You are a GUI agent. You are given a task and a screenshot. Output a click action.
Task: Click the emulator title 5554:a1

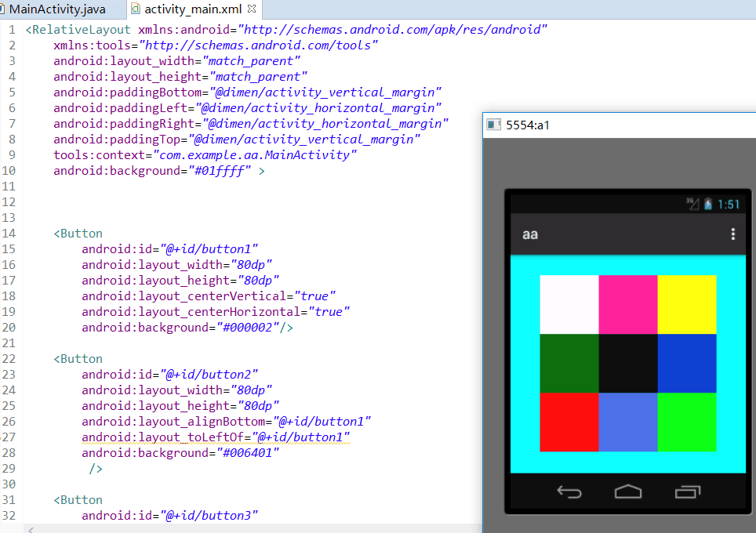(528, 125)
